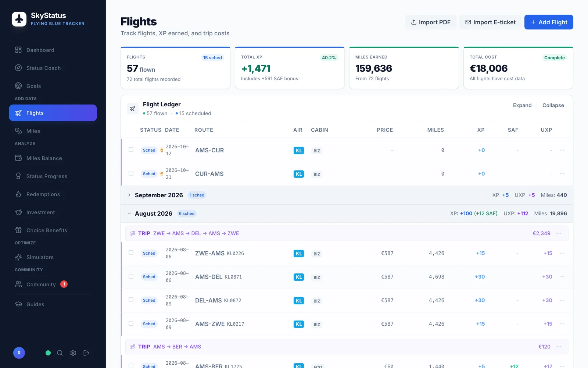The height and width of the screenshot is (368, 588).
Task: Click the orange marker on AMS-CUR row
Action: tap(161, 150)
